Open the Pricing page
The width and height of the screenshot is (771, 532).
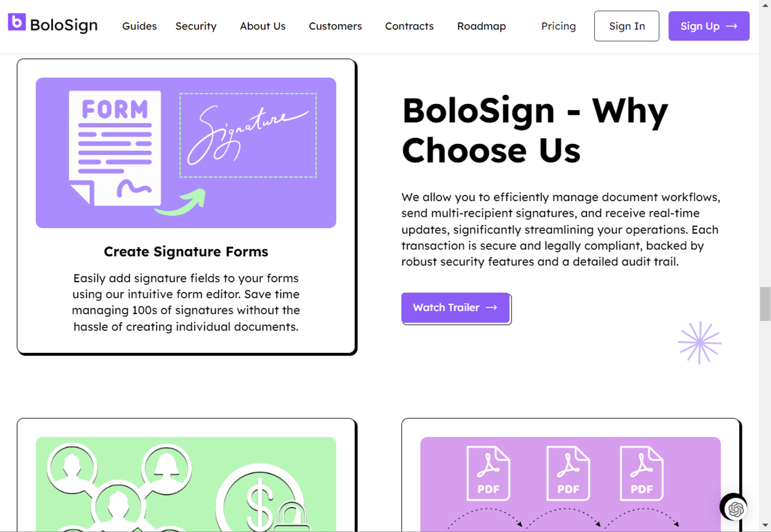point(558,26)
